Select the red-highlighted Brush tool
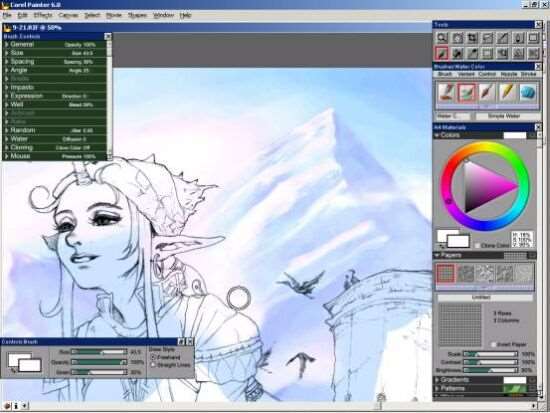The height and width of the screenshot is (413, 550). pos(442,53)
